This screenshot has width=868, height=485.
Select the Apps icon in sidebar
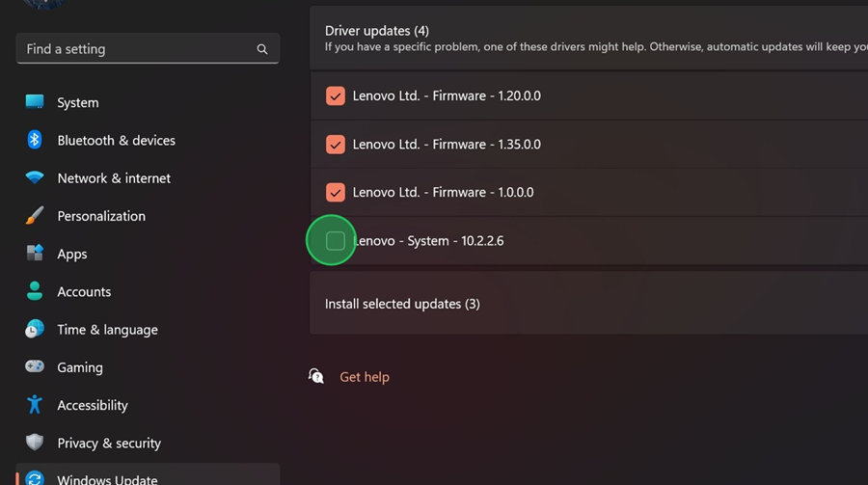pyautogui.click(x=35, y=254)
